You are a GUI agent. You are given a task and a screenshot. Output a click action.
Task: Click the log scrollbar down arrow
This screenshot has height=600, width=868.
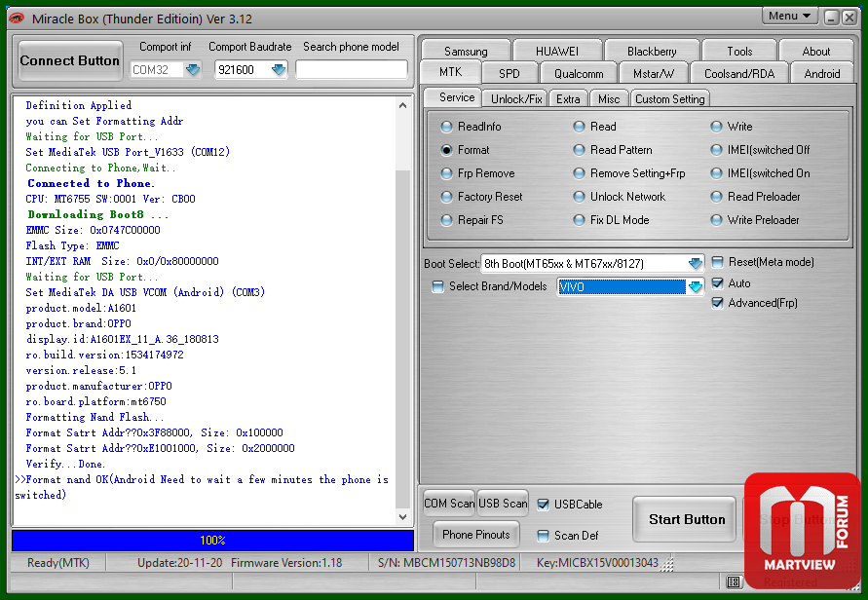(x=403, y=517)
